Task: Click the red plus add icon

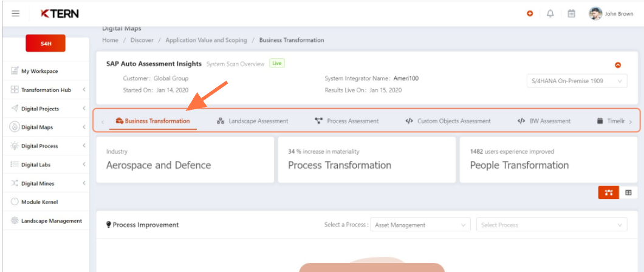Action: [x=530, y=13]
